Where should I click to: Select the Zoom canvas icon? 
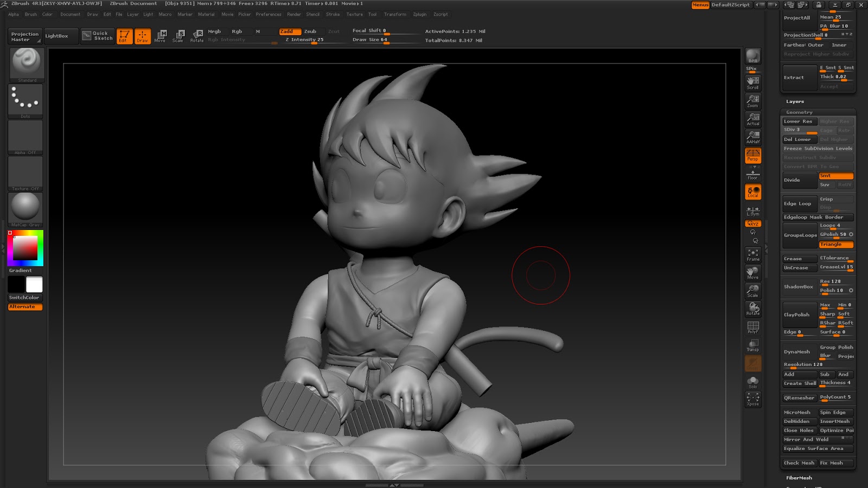753,101
